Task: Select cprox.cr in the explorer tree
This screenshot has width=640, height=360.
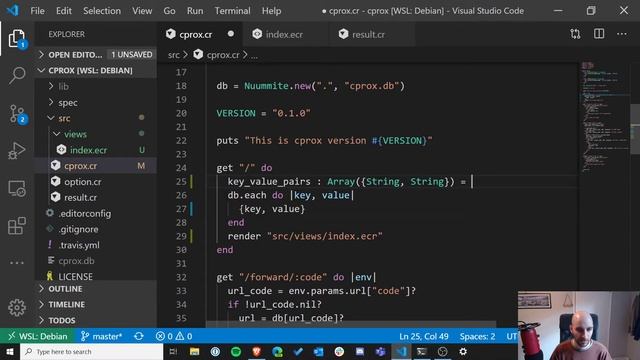Action: (x=96, y=166)
